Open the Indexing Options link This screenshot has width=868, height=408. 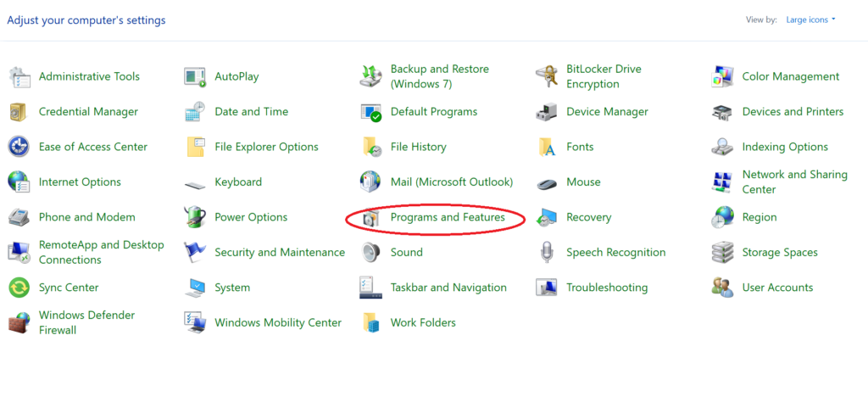click(x=785, y=148)
